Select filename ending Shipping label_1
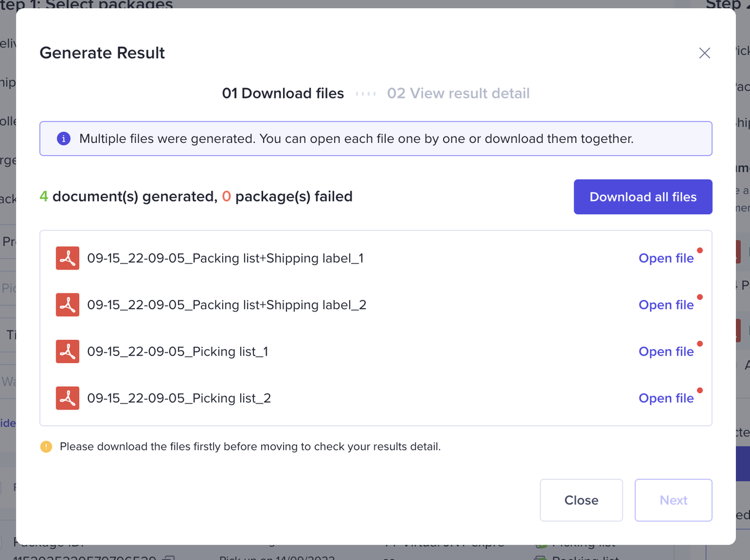Viewport: 750px width, 560px height. (226, 258)
